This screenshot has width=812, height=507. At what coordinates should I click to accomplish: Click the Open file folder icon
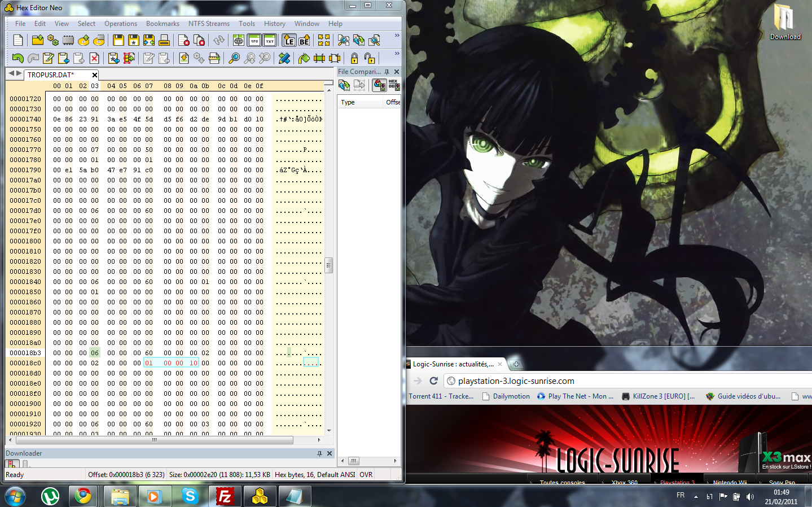(38, 40)
